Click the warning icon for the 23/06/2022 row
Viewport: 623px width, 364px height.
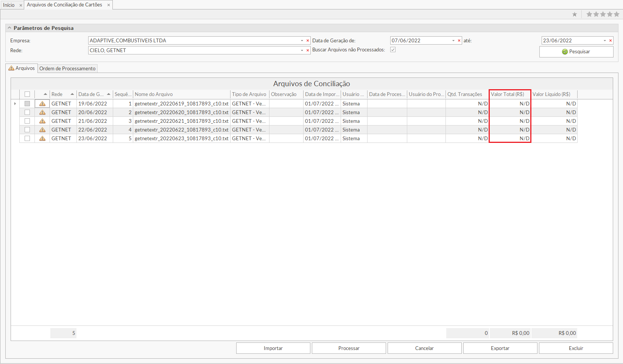pos(42,138)
